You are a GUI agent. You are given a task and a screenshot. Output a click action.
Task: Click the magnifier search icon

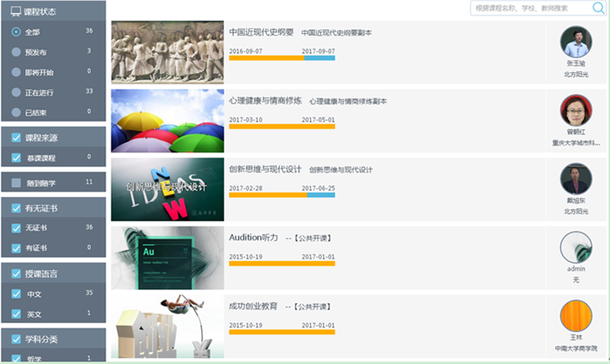click(598, 8)
